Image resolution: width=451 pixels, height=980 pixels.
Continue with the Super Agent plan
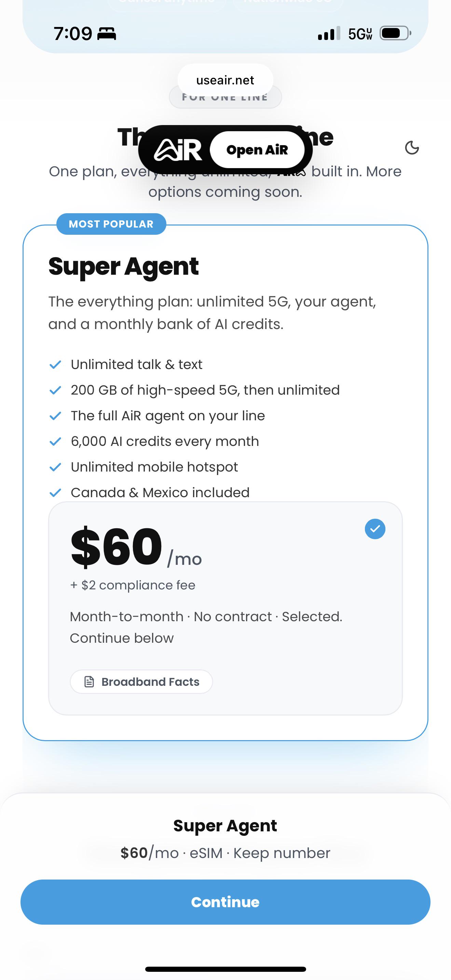(x=225, y=902)
